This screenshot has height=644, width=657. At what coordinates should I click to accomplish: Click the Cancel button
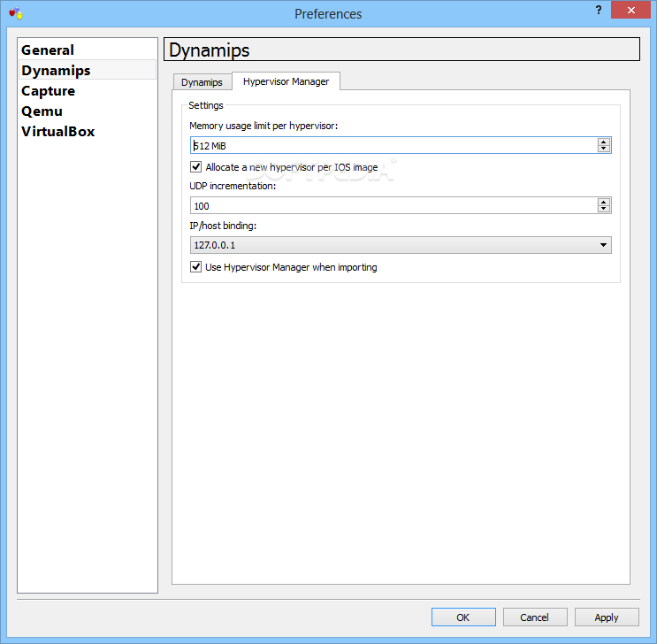535,617
